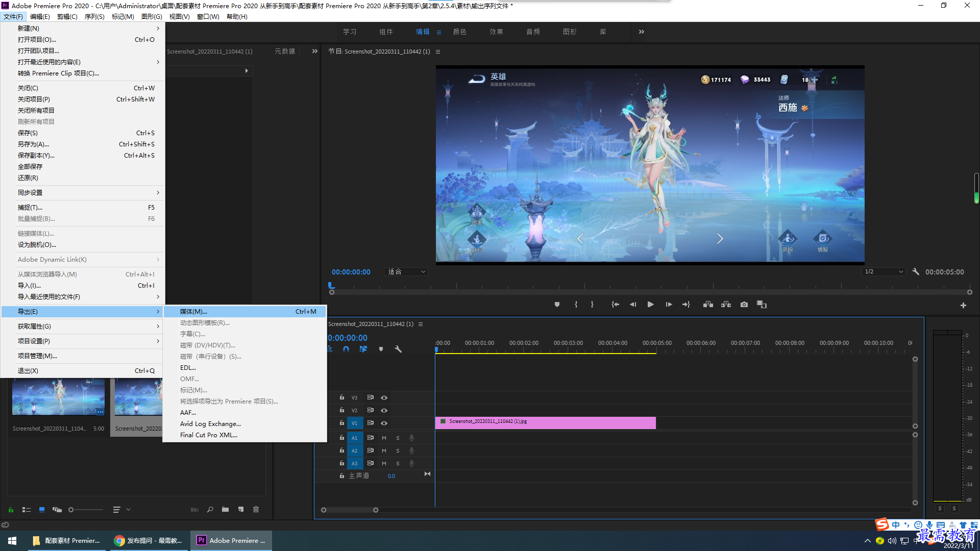Toggle lock on track V3

pos(342,397)
